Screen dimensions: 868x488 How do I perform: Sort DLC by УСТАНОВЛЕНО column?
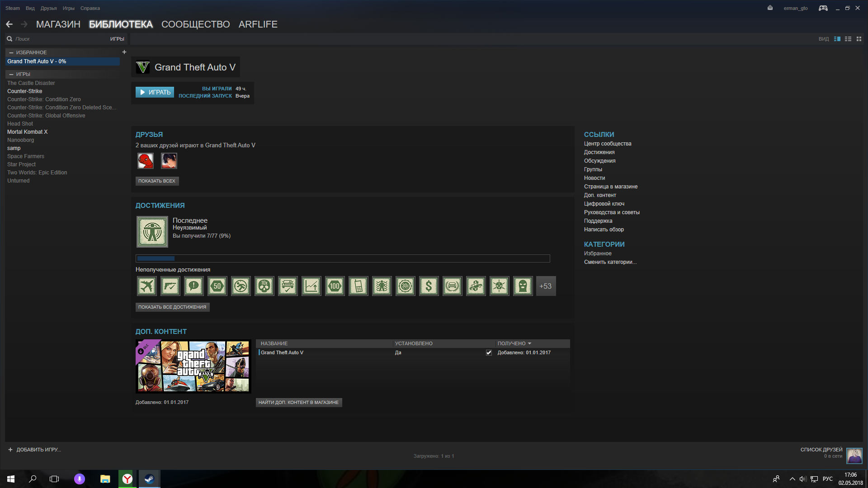point(414,343)
